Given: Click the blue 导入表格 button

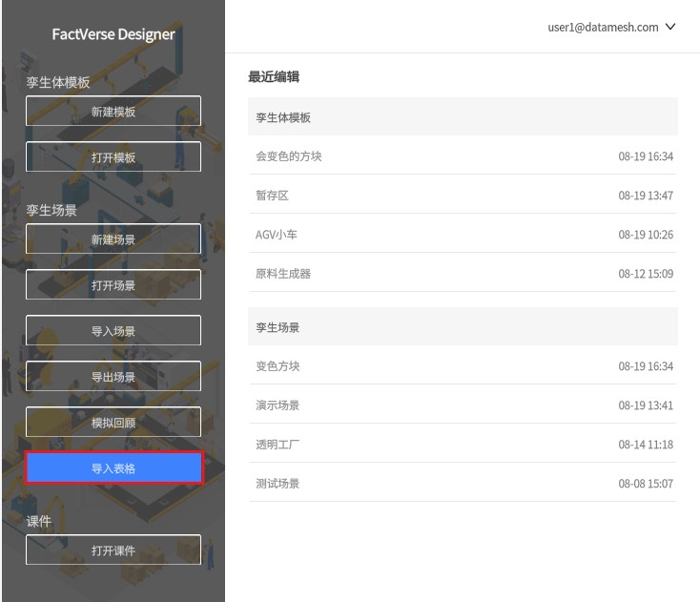Looking at the screenshot, I should coord(113,468).
